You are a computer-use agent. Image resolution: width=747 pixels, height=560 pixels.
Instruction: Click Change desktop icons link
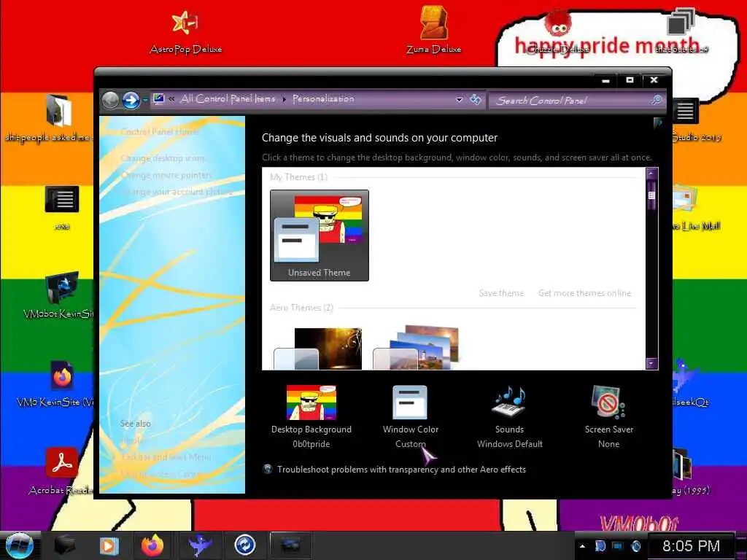tap(163, 158)
